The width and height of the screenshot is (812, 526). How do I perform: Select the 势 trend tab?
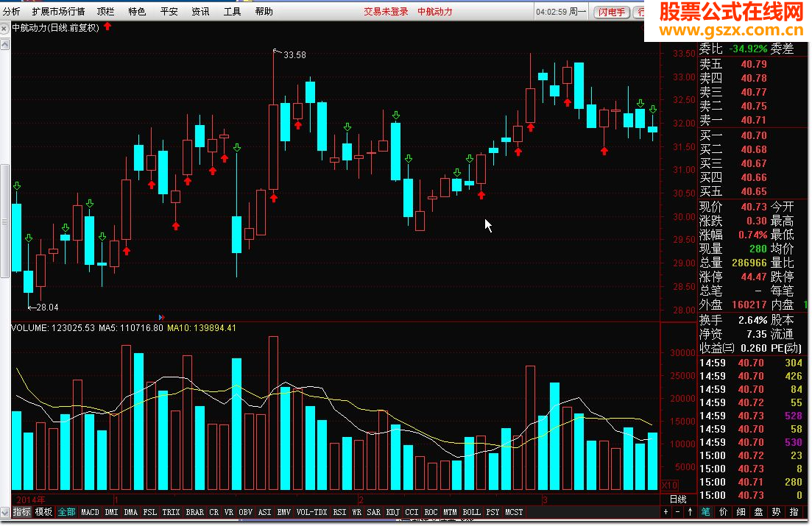(x=776, y=512)
